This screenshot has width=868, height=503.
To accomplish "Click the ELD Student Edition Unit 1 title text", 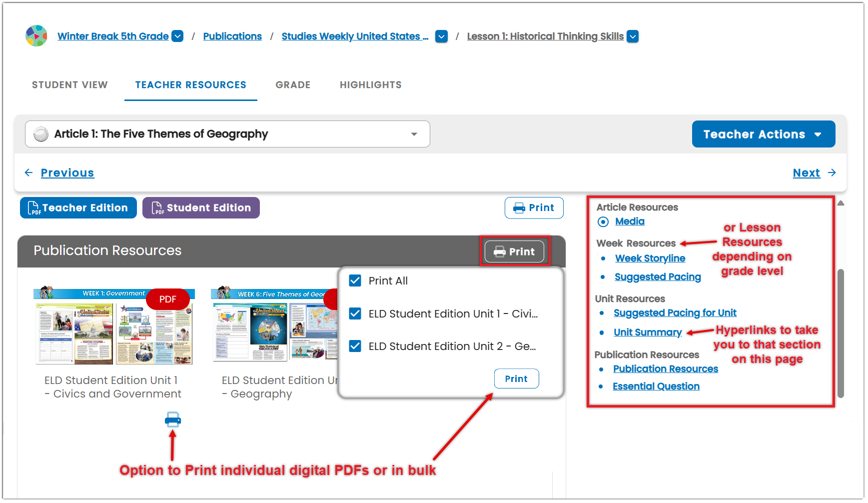I will pos(113,387).
